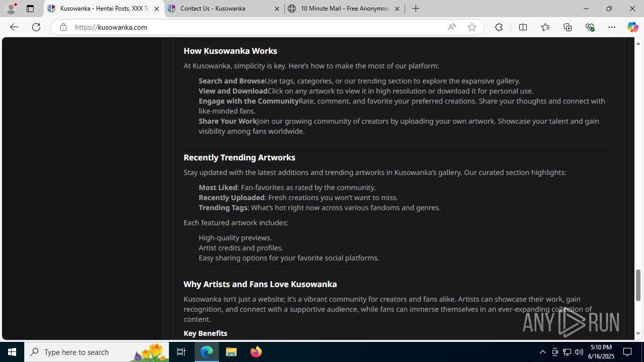Click the Each featured artwork includes line

point(236,223)
